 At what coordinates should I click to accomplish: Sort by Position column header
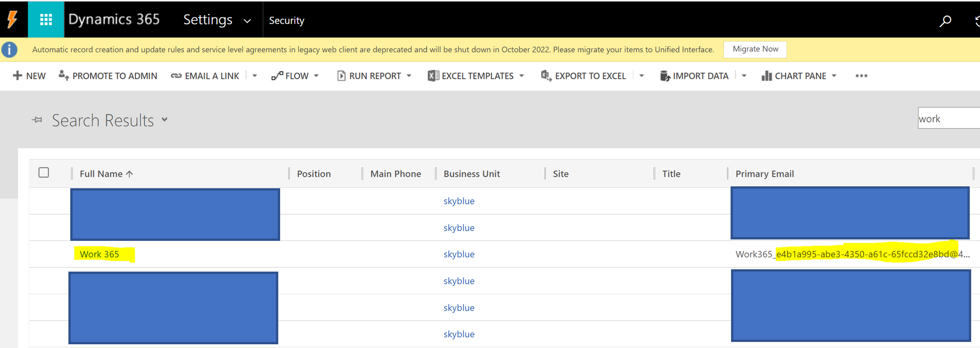314,174
